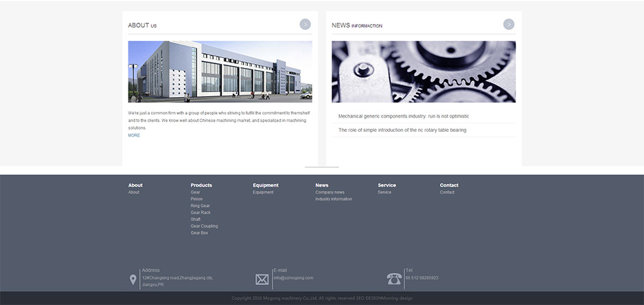
Task: Click the arrow icon beside News Information
Action: coord(509,24)
